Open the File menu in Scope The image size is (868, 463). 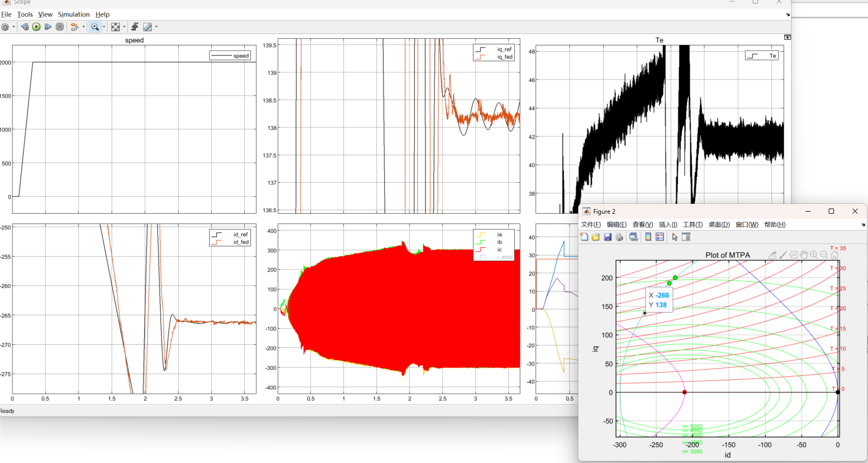pyautogui.click(x=6, y=14)
